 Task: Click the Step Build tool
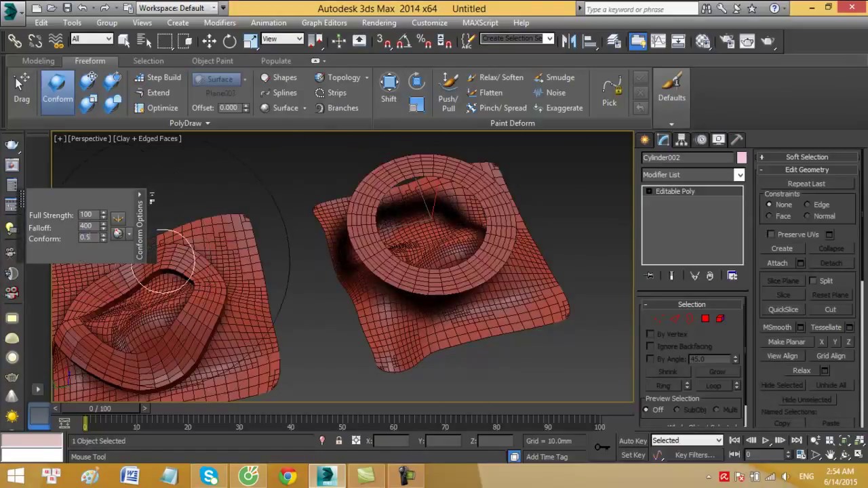coord(157,78)
